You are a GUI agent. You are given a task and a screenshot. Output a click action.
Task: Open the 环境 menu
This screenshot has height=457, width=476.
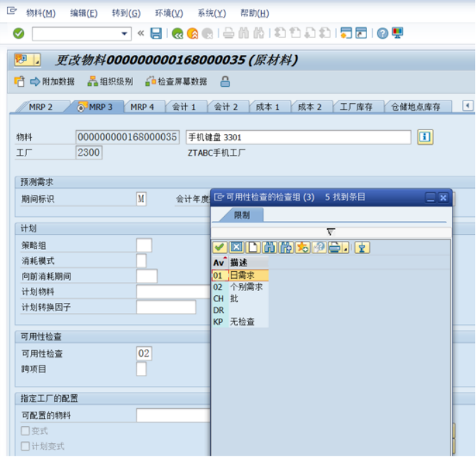click(169, 13)
